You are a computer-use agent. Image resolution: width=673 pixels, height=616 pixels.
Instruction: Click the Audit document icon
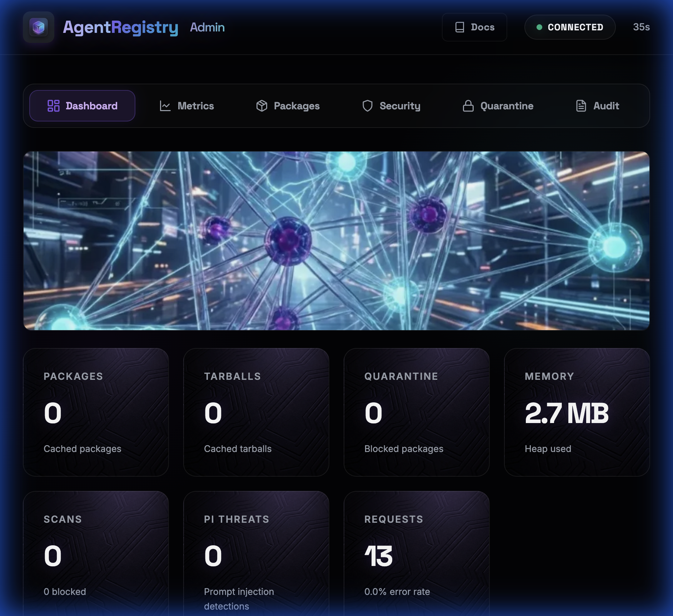[581, 106]
